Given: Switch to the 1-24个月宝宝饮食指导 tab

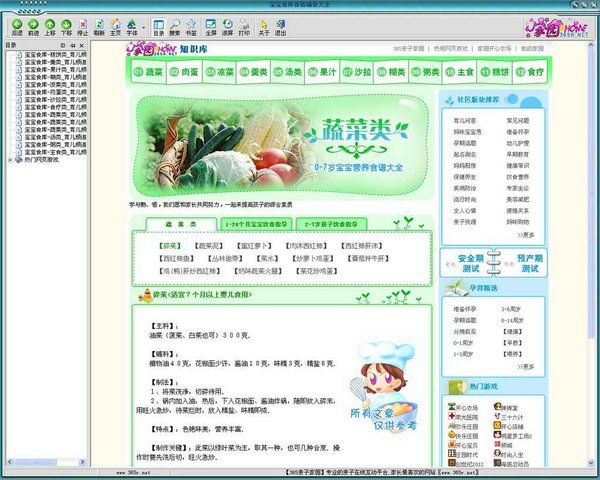Looking at the screenshot, I should [x=256, y=224].
